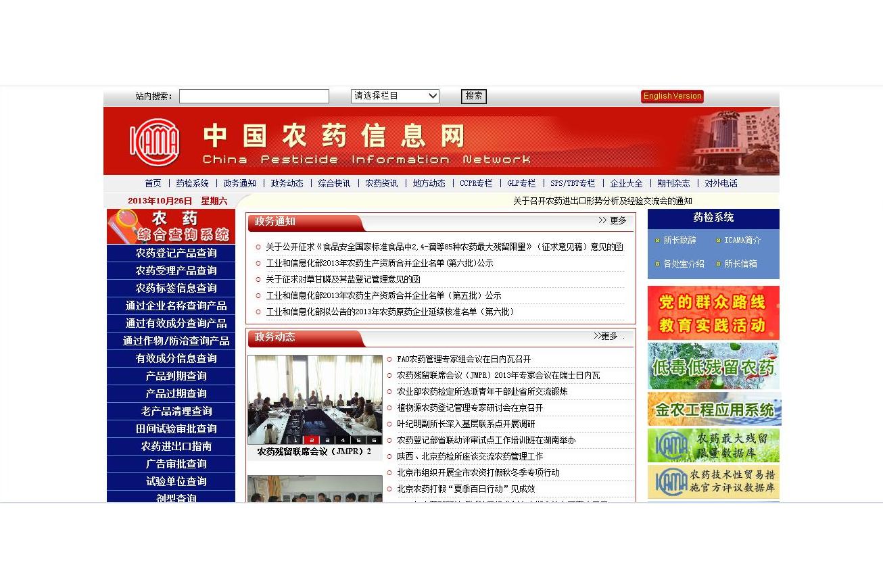Open SPS/TBT专栏 navigation item
This screenshot has width=883, height=588.
pos(573,183)
